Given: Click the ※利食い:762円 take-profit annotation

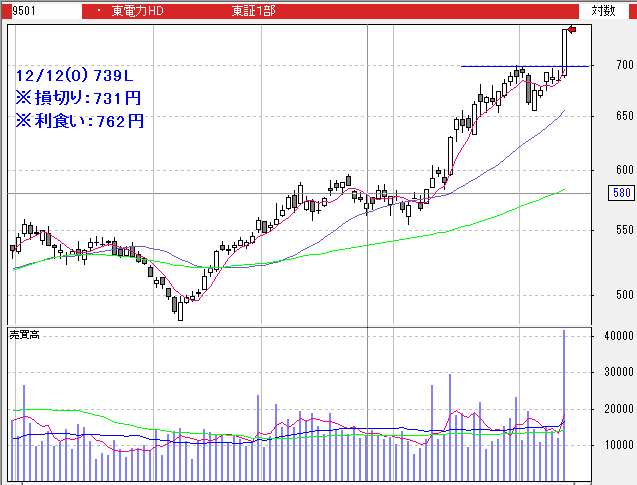Looking at the screenshot, I should pos(79,121).
